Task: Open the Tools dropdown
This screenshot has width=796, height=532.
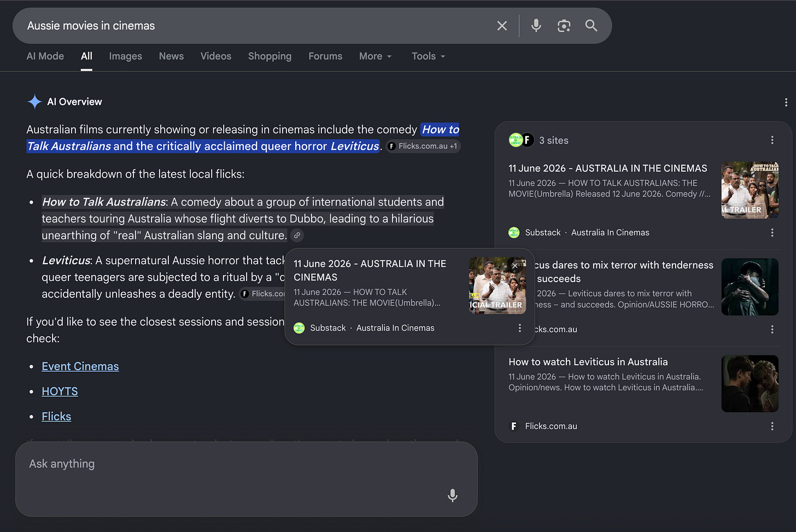Action: pyautogui.click(x=429, y=56)
